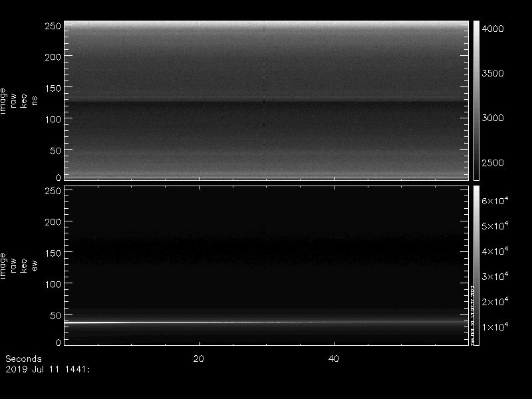
Task: Click the '1×10⁴' colorbar label
Action: point(495,327)
